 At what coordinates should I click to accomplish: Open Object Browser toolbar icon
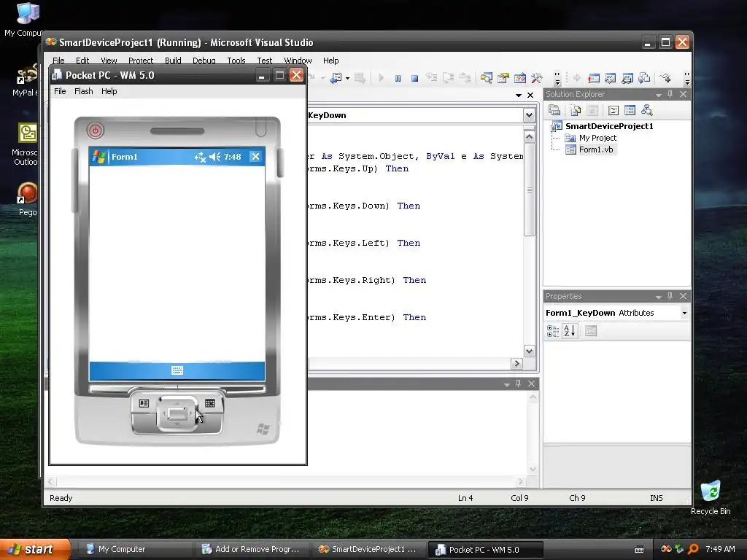[519, 78]
